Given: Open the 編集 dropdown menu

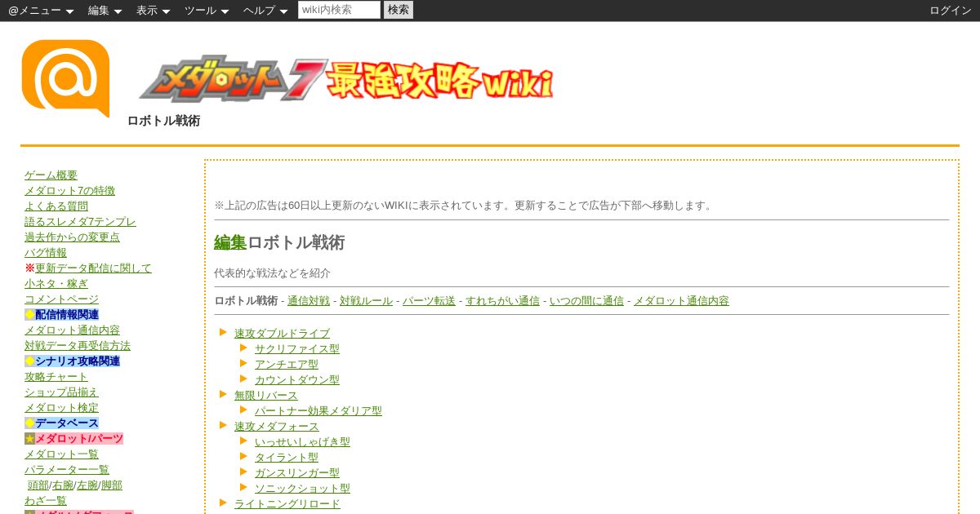Looking at the screenshot, I should tap(105, 11).
